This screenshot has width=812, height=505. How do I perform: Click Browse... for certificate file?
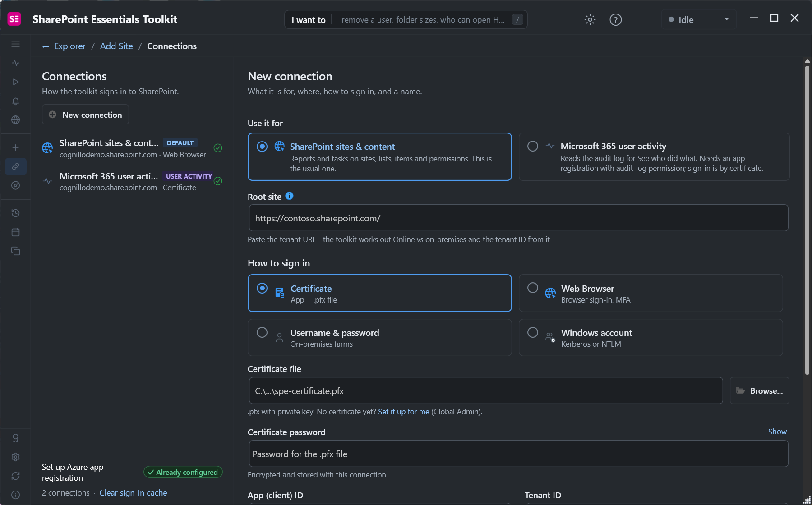760,390
